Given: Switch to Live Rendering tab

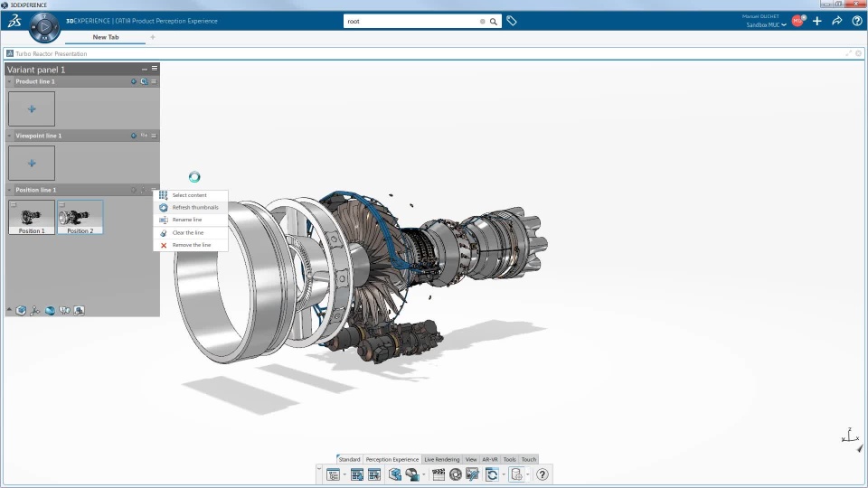Looking at the screenshot, I should 442,459.
